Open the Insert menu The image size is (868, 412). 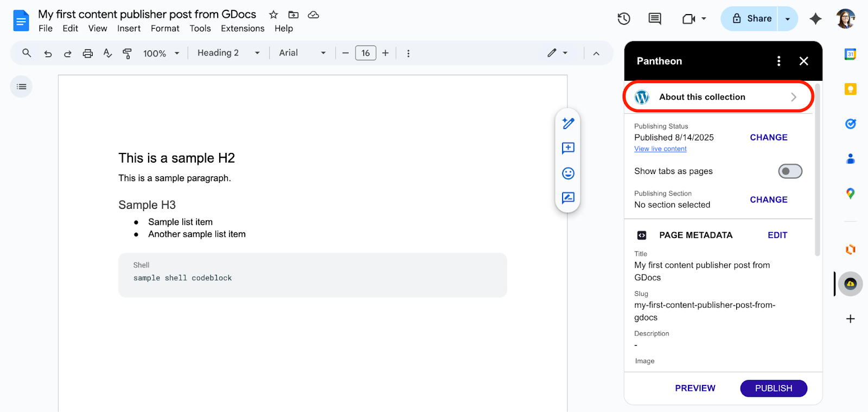pos(129,29)
